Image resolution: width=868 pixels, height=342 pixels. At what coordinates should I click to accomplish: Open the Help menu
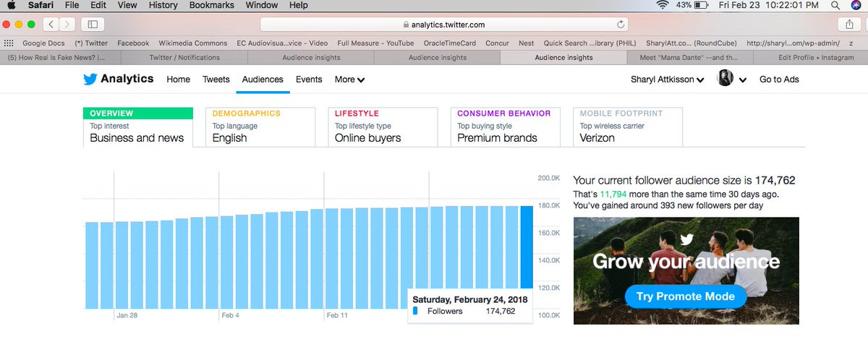[298, 5]
